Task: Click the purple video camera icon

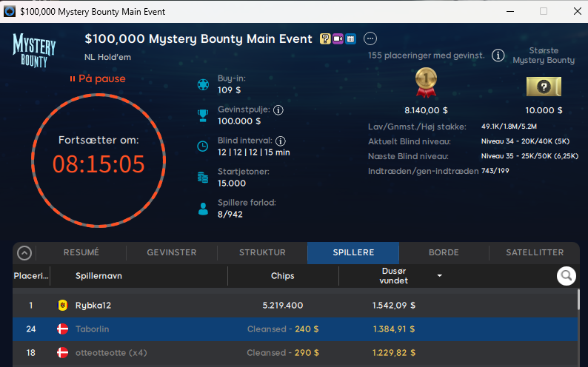Action: tap(338, 39)
